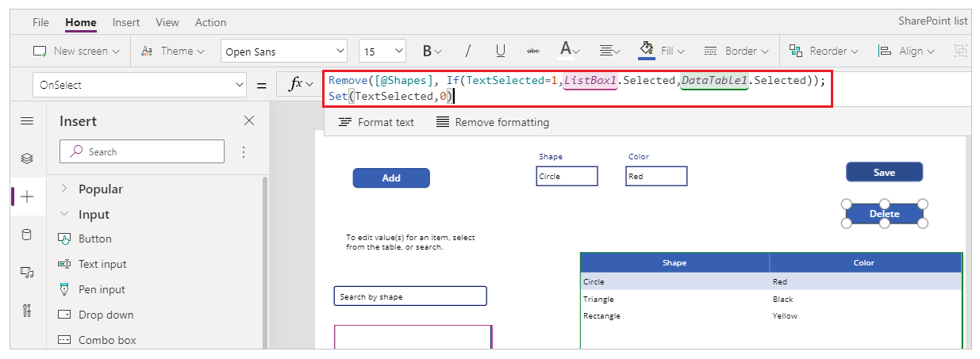Screen dimensions: 980x359
Task: Open the Reorder dropdown
Action: (x=824, y=51)
